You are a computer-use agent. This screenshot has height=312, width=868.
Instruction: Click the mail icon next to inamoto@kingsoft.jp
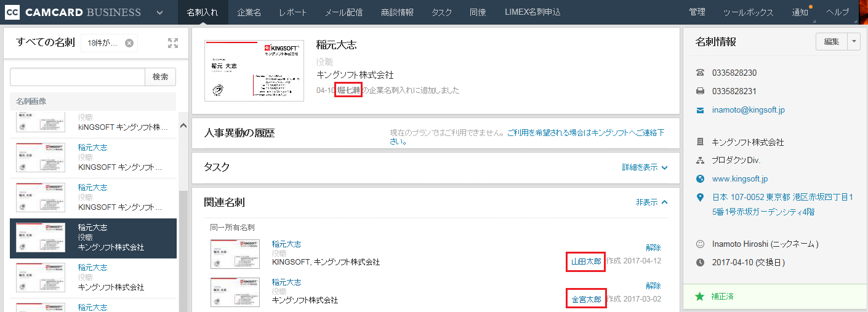click(699, 111)
